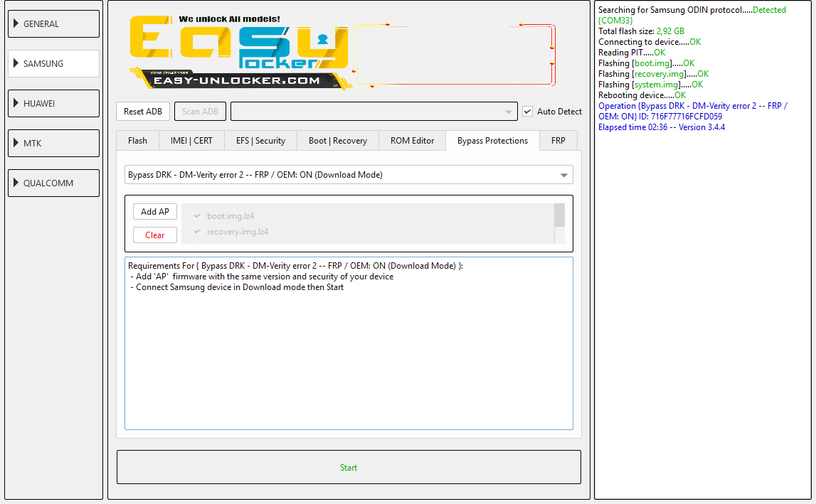This screenshot has width=816, height=504.
Task: Click the 'Total flash size: 2,92 GB' log line
Action: 641,31
